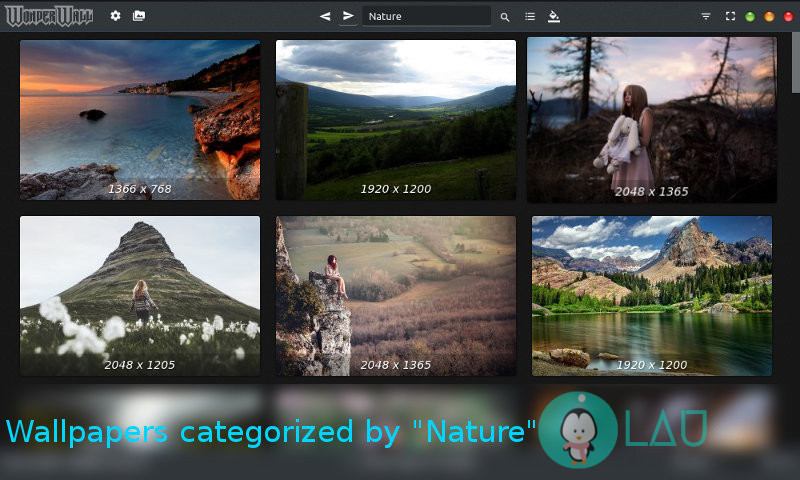
Task: Click the color fill bucket icon
Action: (554, 16)
